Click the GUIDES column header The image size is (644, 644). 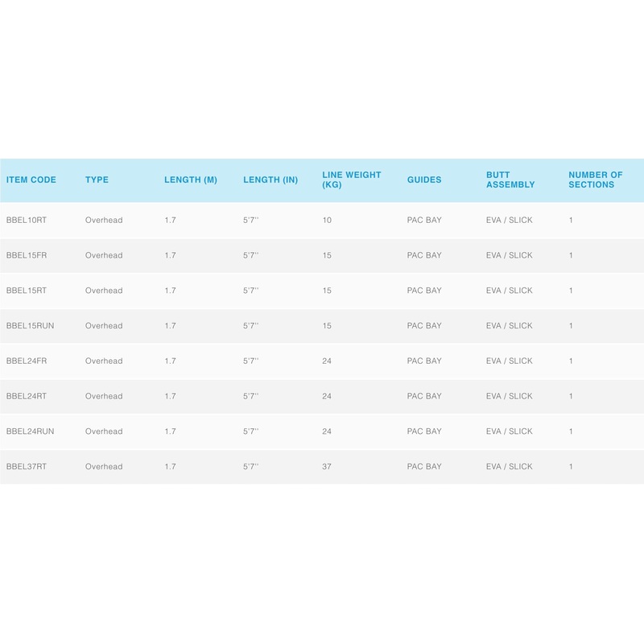[x=424, y=180]
